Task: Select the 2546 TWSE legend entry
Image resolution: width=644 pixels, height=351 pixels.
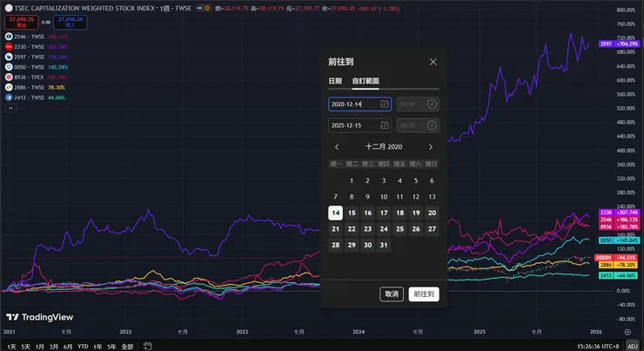Action: tap(37, 37)
